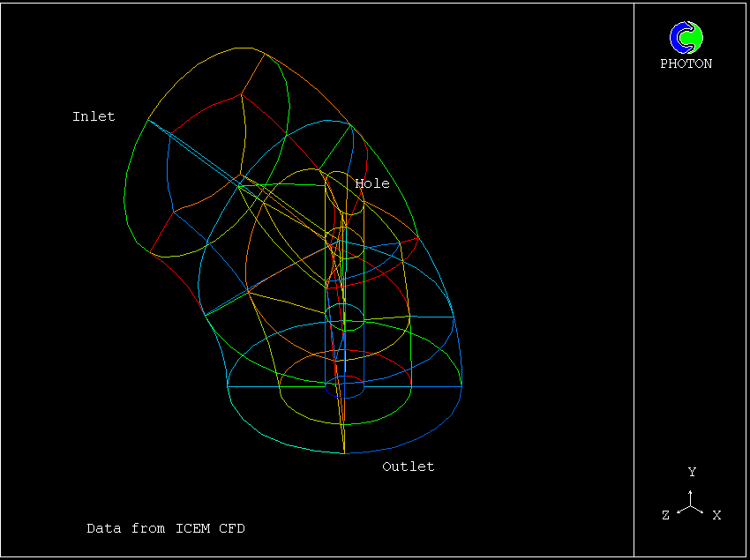
Task: Select the Z axis label on the triad
Action: pyautogui.click(x=665, y=515)
